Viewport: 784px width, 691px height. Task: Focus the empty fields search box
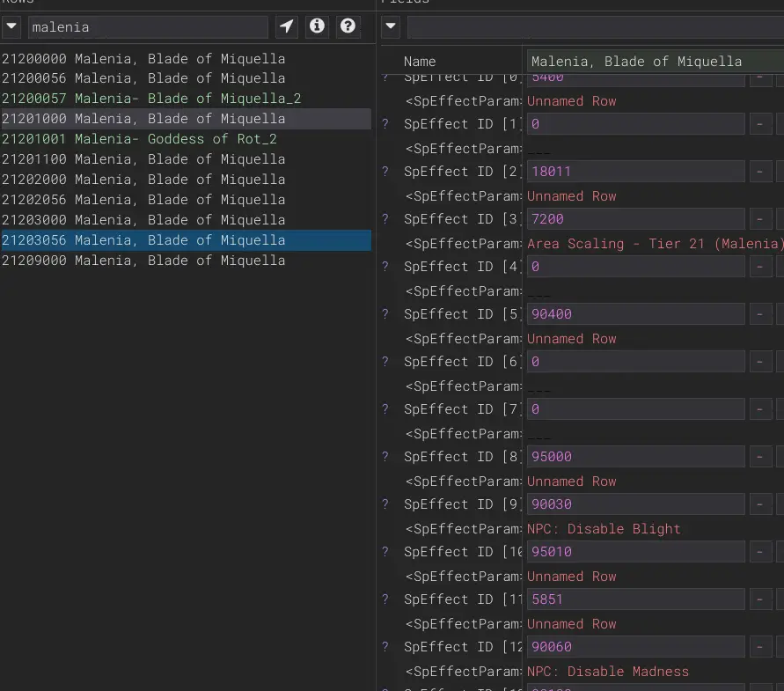click(596, 27)
